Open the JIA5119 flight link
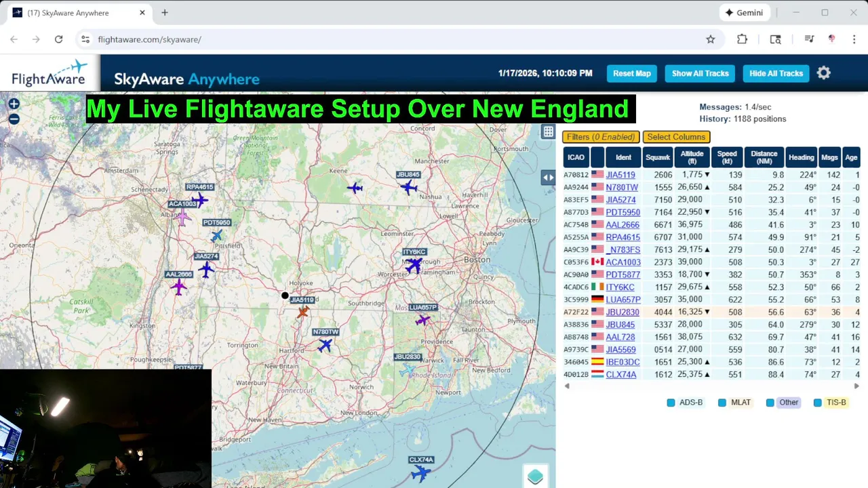This screenshot has width=868, height=488. coord(620,175)
